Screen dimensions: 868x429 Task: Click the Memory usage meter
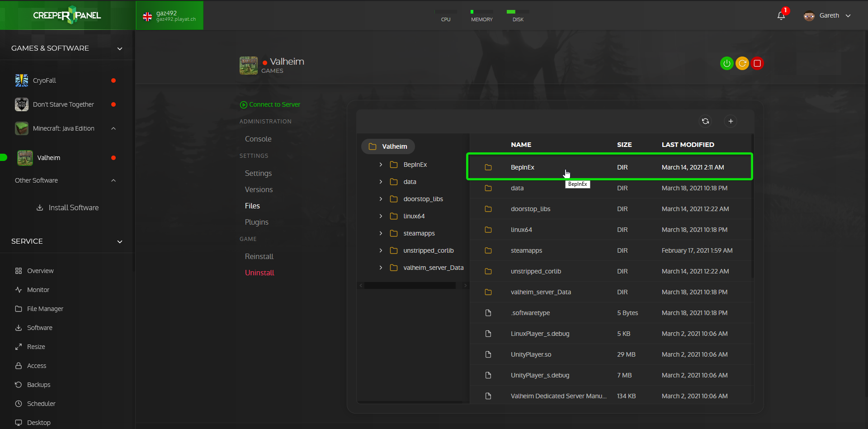[x=482, y=16]
